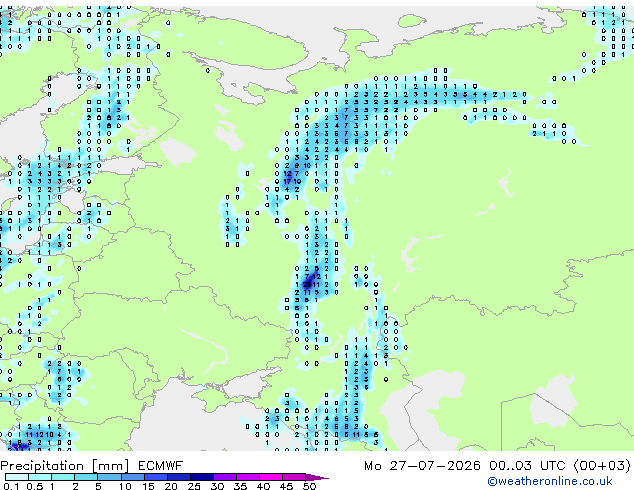Click the 0.1–0.5 mm legend color box
634x490 pixels.
point(17,477)
